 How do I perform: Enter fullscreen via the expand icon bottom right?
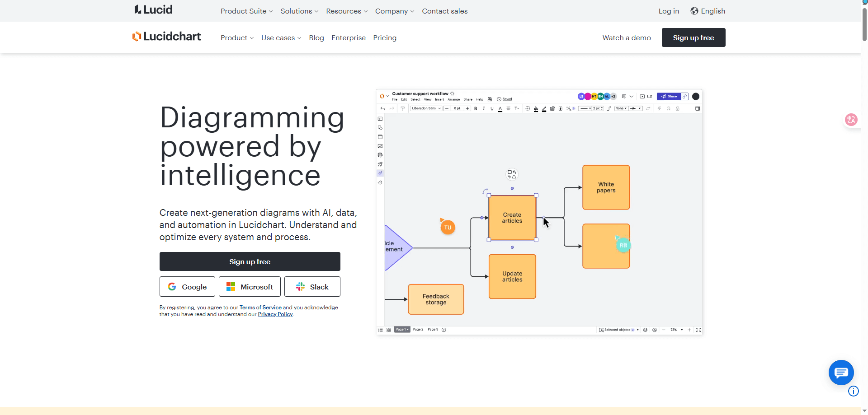pos(699,330)
